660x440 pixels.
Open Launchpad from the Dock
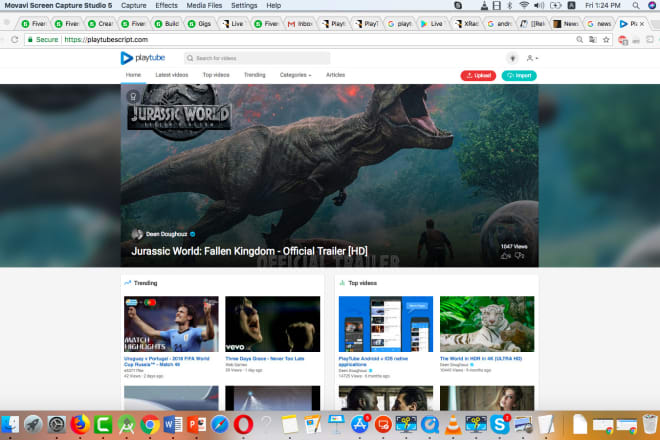(33, 424)
